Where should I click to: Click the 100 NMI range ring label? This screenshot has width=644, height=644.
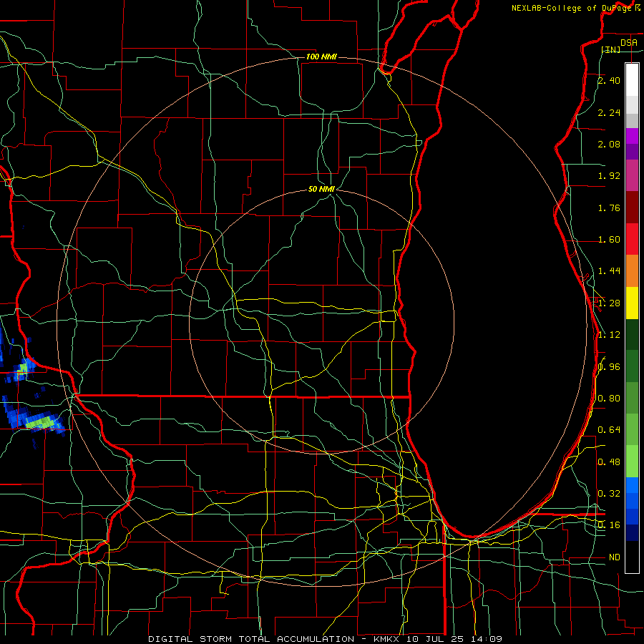coord(321,57)
